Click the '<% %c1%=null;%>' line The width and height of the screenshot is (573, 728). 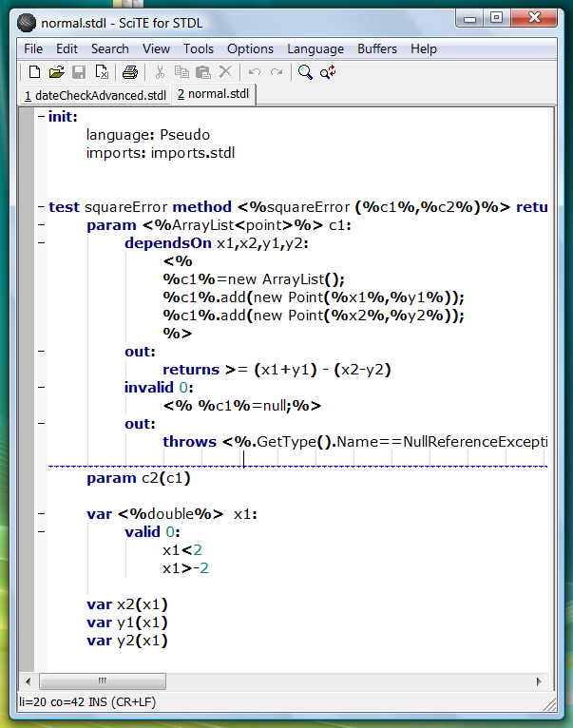[241, 405]
